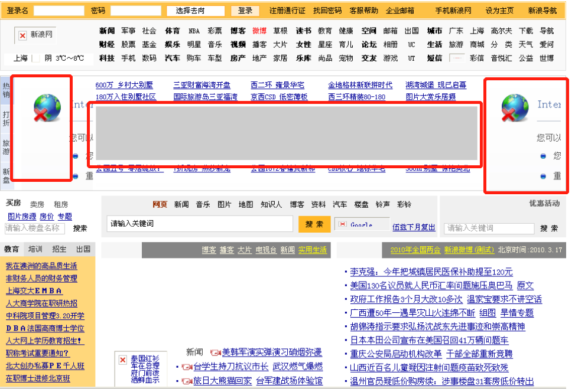This screenshot has height=392, width=575.
Task: Open the 2010年全国两会 link
Action: point(415,250)
